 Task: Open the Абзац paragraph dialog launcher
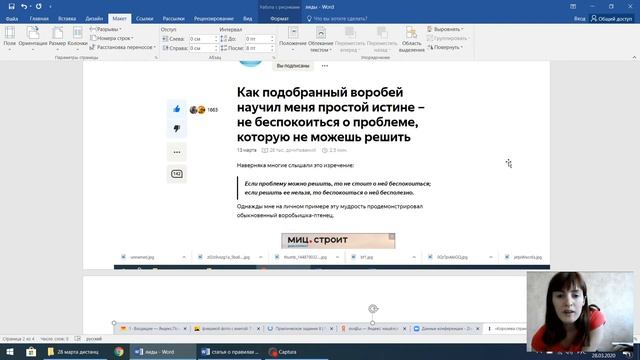pos(274,58)
